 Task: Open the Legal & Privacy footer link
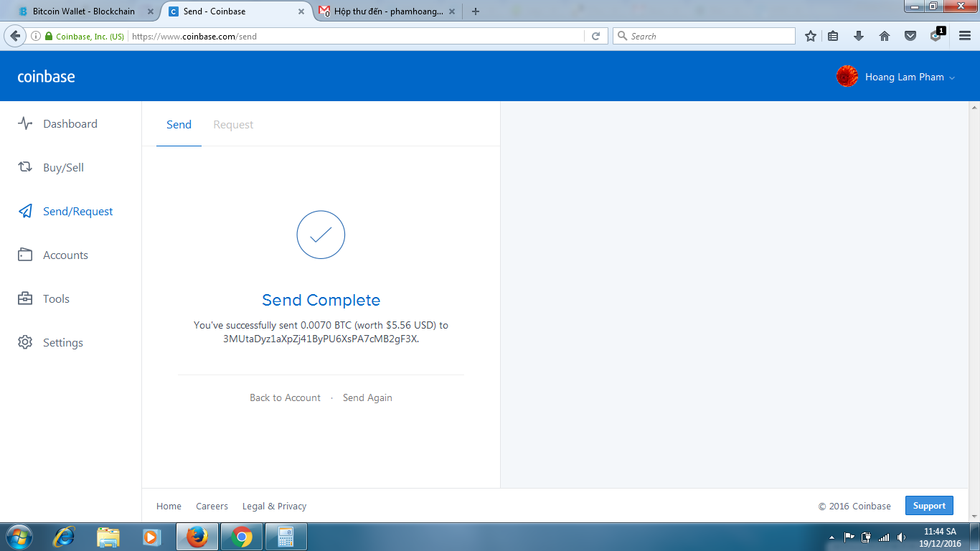tap(274, 506)
